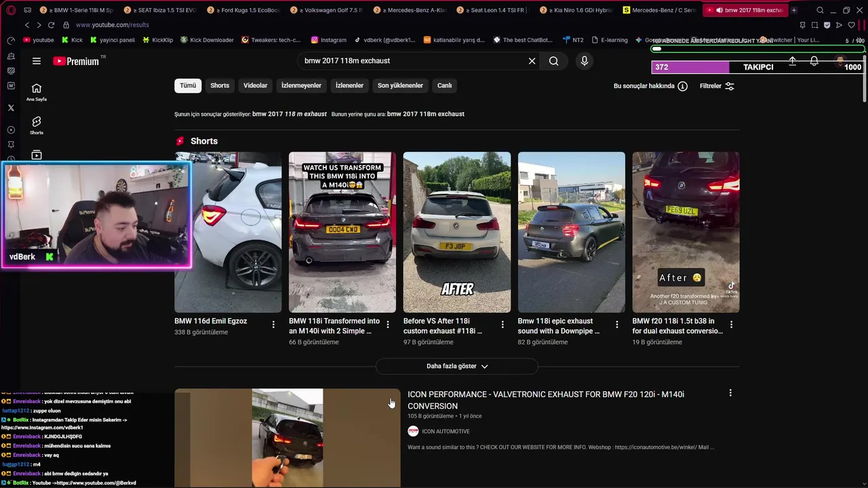Open the E-learning bookmark
This screenshot has width=868, height=488.
[609, 40]
